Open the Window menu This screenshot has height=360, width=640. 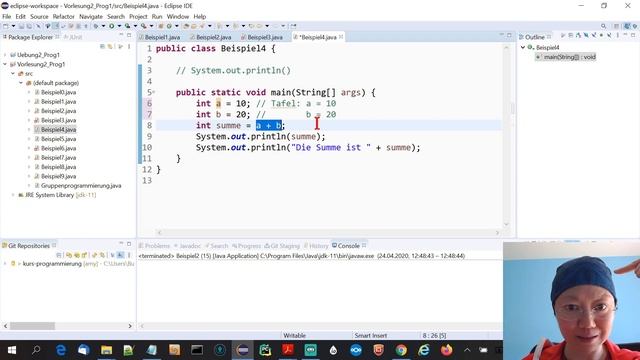pyautogui.click(x=178, y=16)
